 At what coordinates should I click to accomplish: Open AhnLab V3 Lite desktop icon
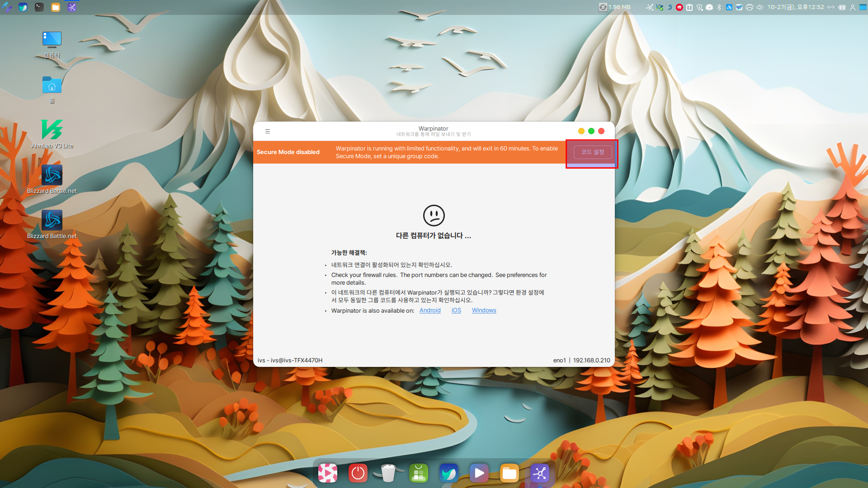52,130
